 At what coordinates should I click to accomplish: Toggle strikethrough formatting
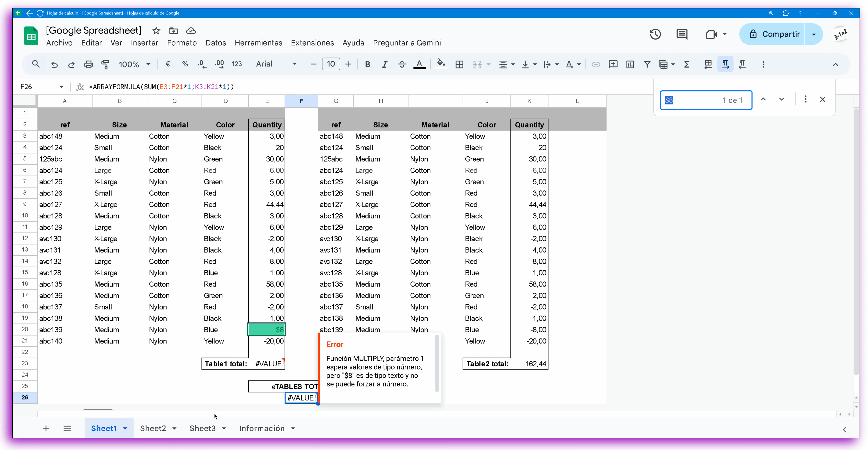click(402, 64)
